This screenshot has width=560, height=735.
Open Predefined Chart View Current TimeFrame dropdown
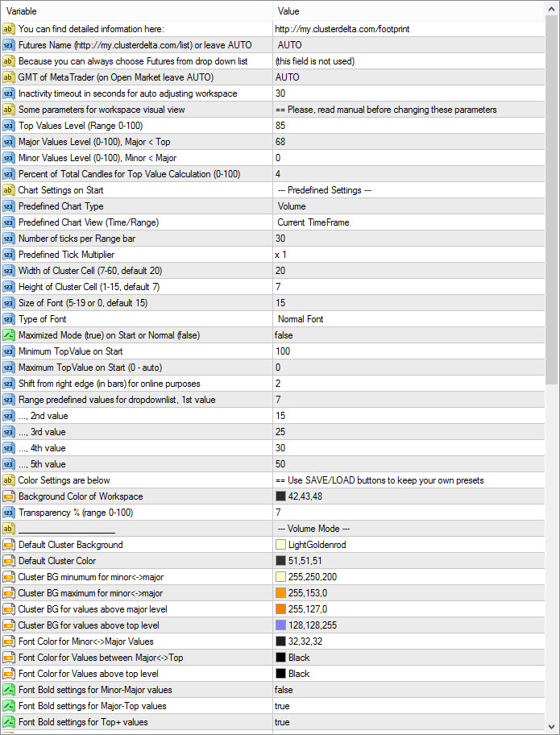313,222
